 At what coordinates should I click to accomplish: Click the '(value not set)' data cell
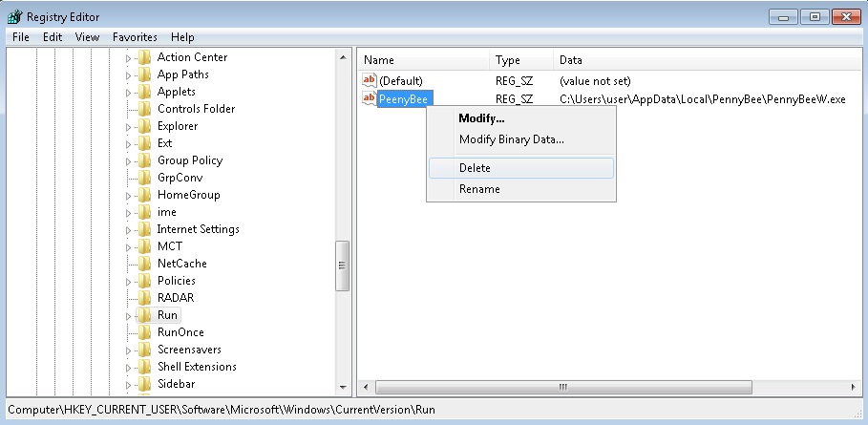coord(595,81)
